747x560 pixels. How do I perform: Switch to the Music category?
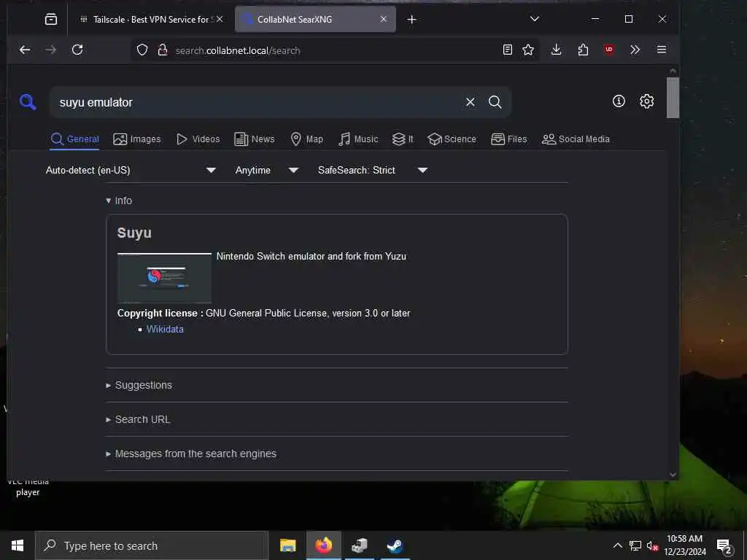(358, 139)
